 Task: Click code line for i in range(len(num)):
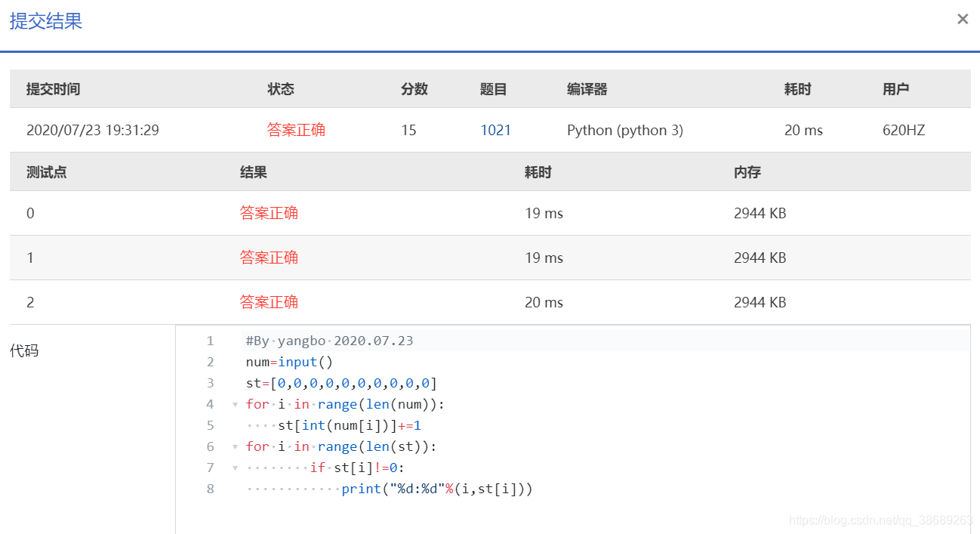click(x=345, y=404)
